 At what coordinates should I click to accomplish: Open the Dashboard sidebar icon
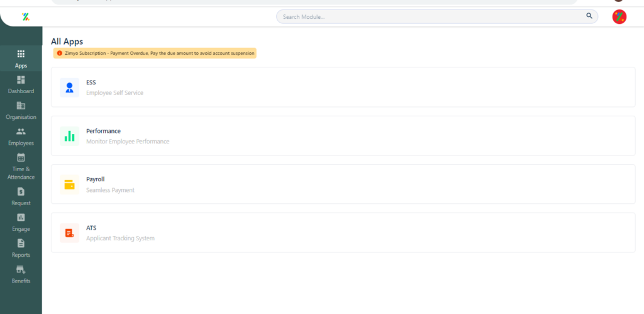[21, 79]
